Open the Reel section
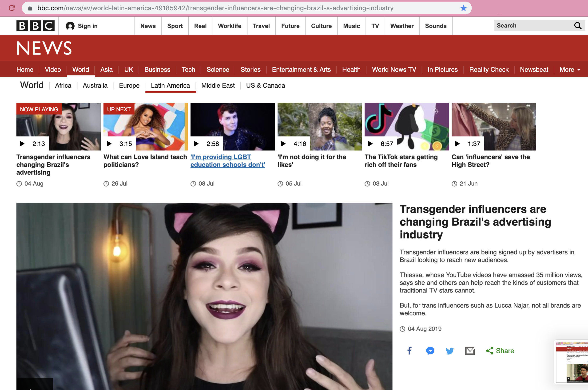This screenshot has width=588, height=390. (x=200, y=26)
